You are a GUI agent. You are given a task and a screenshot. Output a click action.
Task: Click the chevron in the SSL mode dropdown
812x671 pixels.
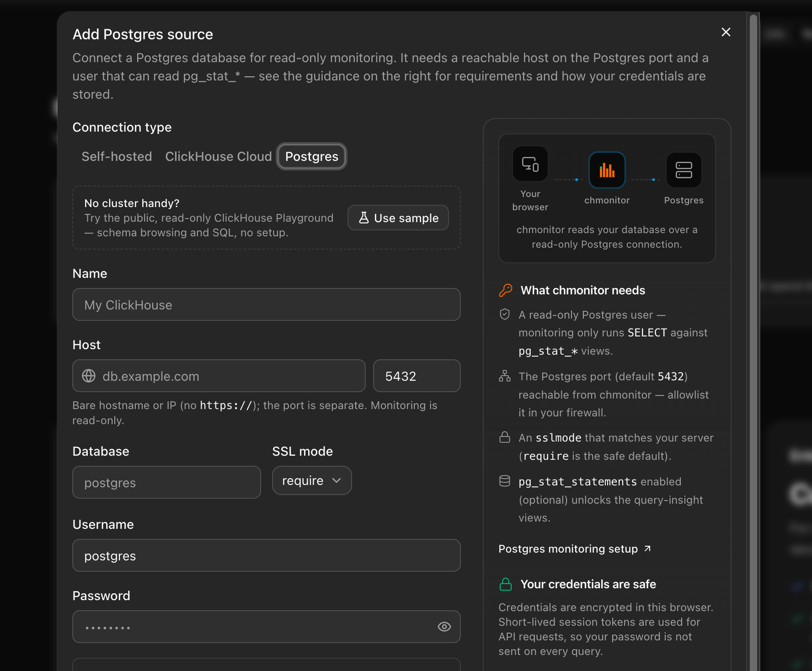(337, 480)
